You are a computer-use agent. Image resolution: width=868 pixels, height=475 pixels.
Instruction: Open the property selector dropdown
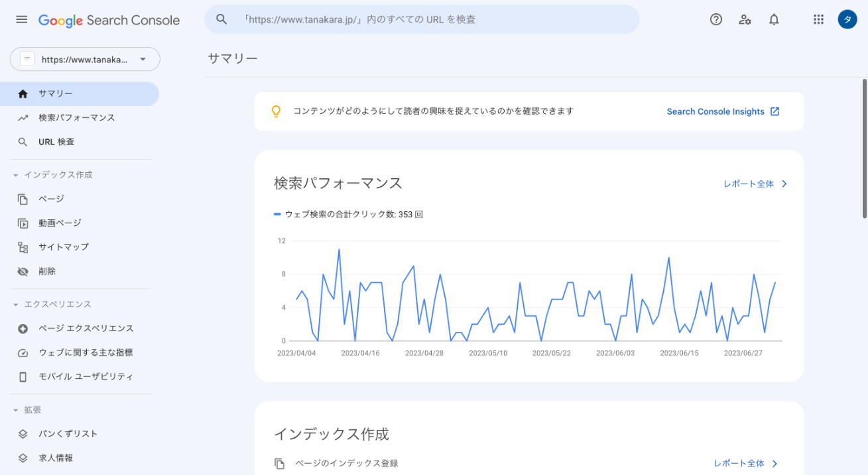tap(85, 59)
